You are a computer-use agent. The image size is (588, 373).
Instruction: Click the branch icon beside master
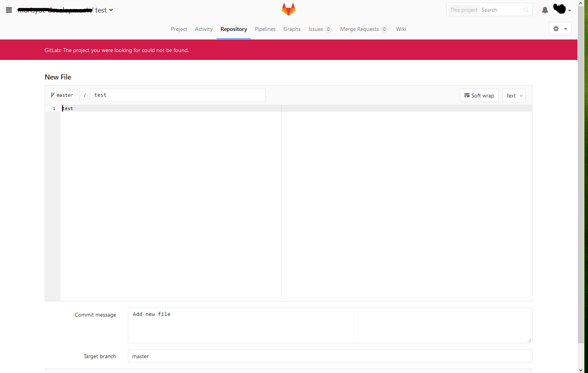pos(52,95)
